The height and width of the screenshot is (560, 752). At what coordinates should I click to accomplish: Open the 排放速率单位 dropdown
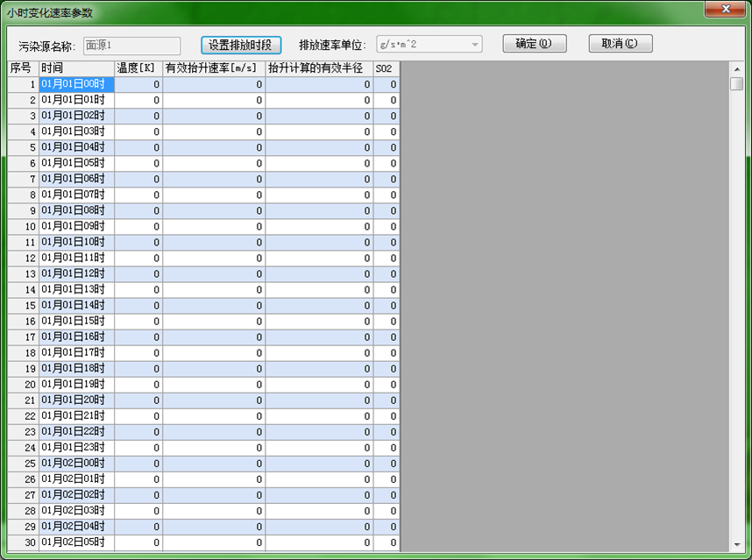(429, 45)
